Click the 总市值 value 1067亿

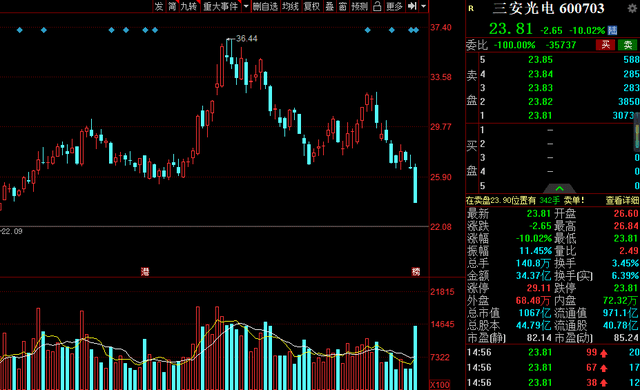(x=535, y=313)
